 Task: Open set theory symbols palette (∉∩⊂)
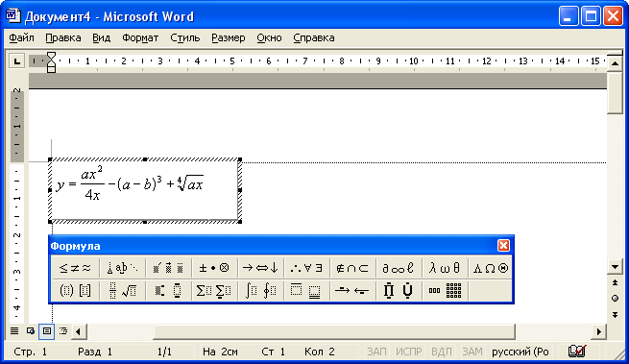click(x=352, y=268)
